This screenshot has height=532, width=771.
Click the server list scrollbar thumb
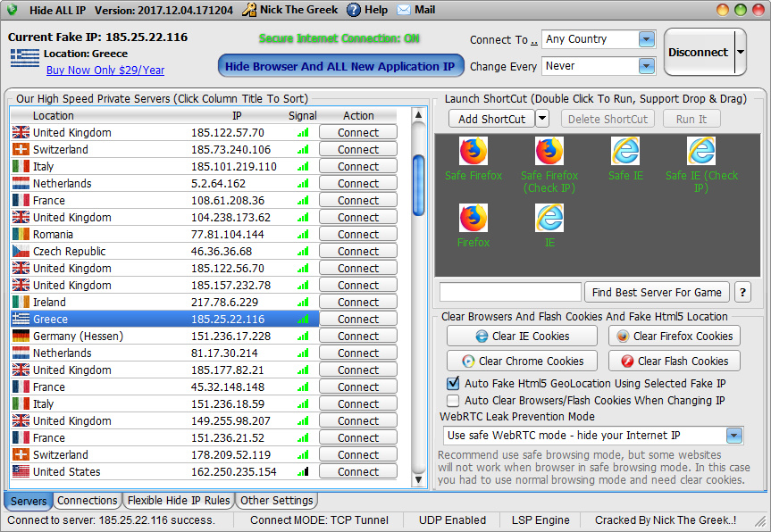(418, 185)
